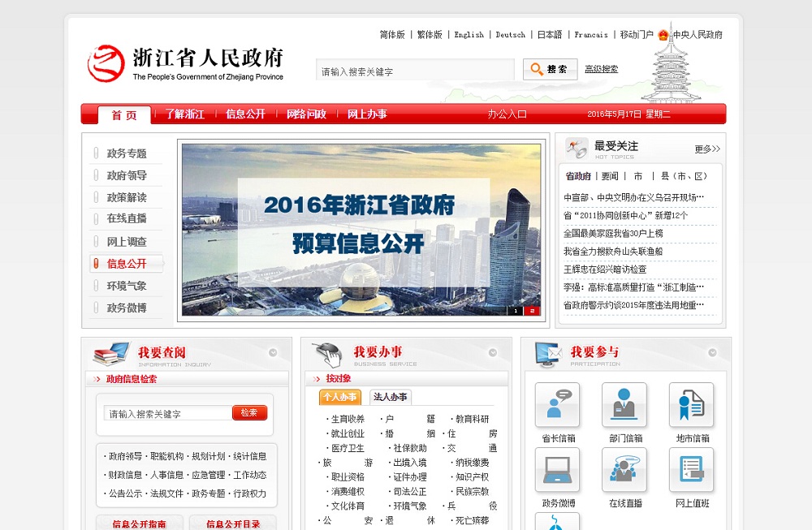Select the 个人办事 tab
The height and width of the screenshot is (530, 812).
pos(339,397)
